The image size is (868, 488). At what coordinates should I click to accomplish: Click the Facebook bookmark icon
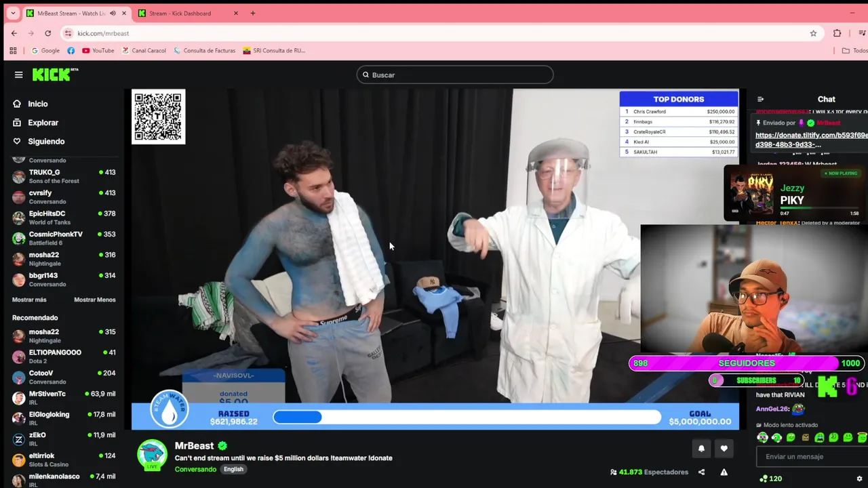pos(71,50)
